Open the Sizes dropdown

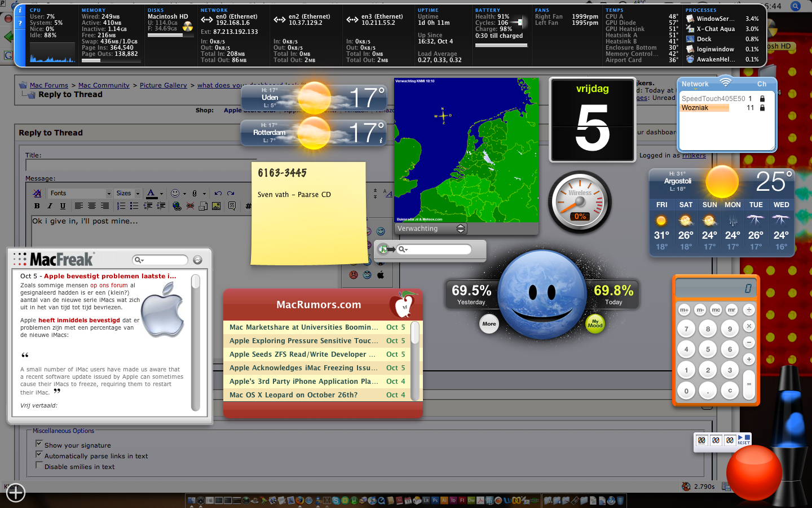[x=128, y=193]
